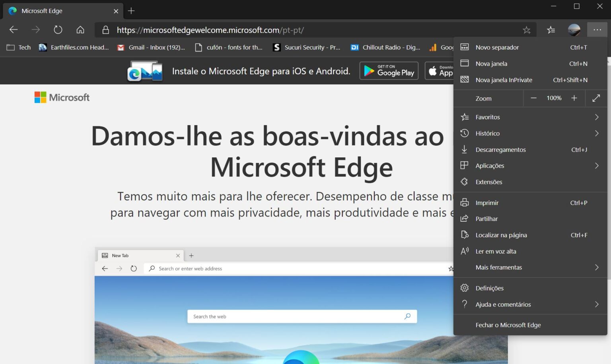Image resolution: width=611 pixels, height=364 pixels.
Task: Open the Extensões manager
Action: pos(489,182)
